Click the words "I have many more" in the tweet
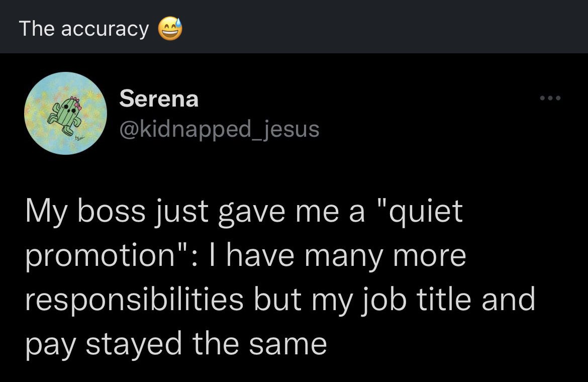This screenshot has height=382, width=588. click(338, 256)
